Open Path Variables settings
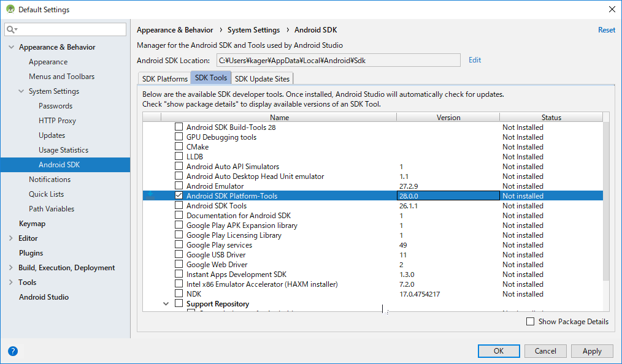The image size is (622, 364). [x=51, y=209]
